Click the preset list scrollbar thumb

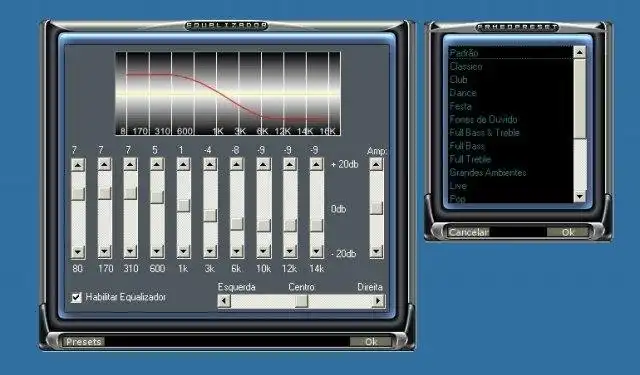[x=580, y=99]
